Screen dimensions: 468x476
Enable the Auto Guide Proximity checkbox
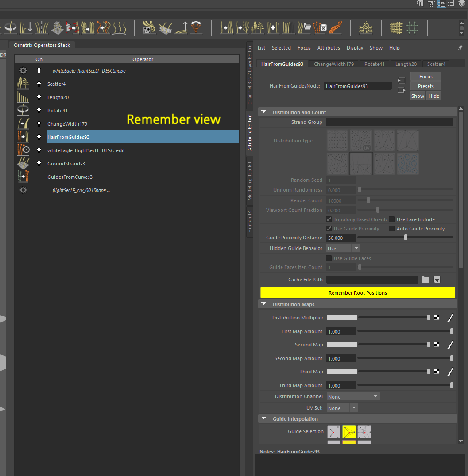click(x=392, y=229)
